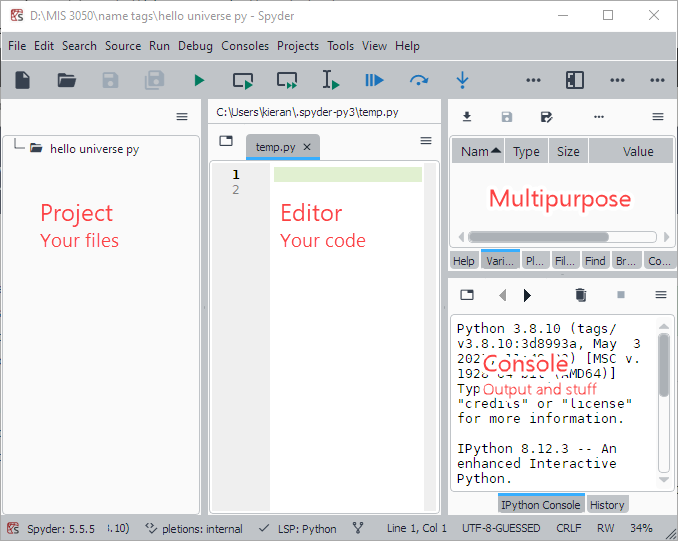Next console tab black arrow
Screen dimensions: 678x541
pos(527,295)
